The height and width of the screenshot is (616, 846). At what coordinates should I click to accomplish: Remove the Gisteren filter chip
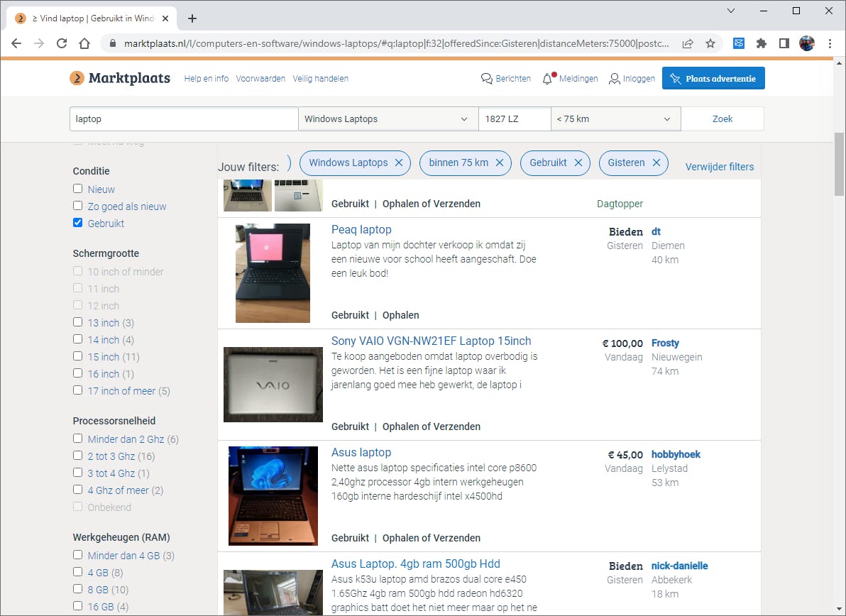(657, 163)
